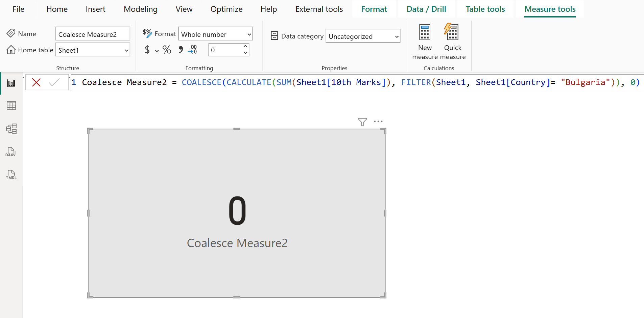This screenshot has height=318, width=644.
Task: Open the DAX query view
Action: coord(11,152)
